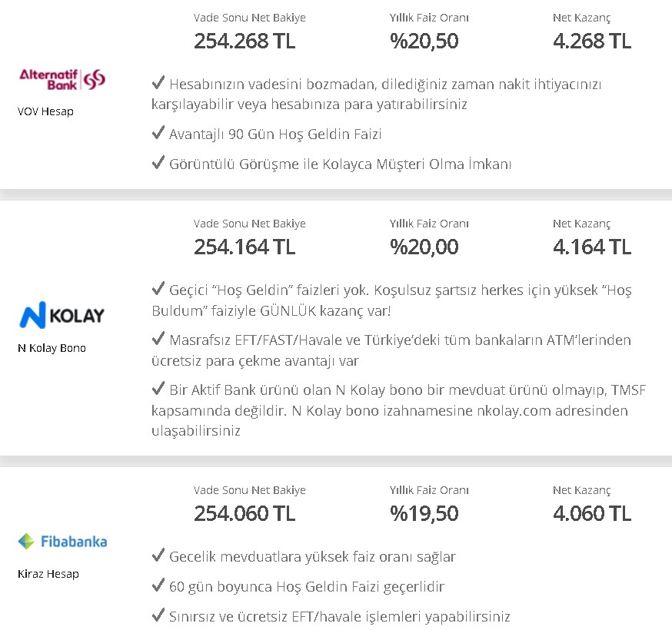The width and height of the screenshot is (672, 630).
Task: Click the checkmark beside 'Hesabınızın vadesini bozmadan'
Action: [x=158, y=83]
